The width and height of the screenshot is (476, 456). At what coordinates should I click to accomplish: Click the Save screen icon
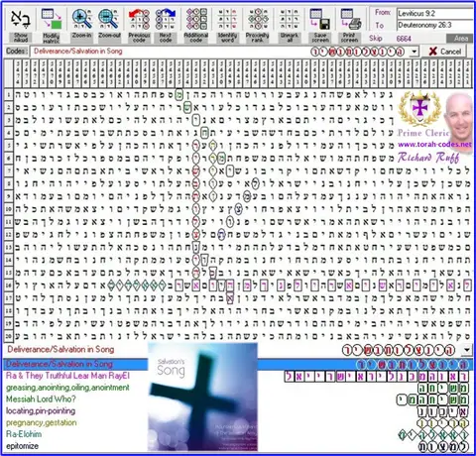[x=319, y=19]
